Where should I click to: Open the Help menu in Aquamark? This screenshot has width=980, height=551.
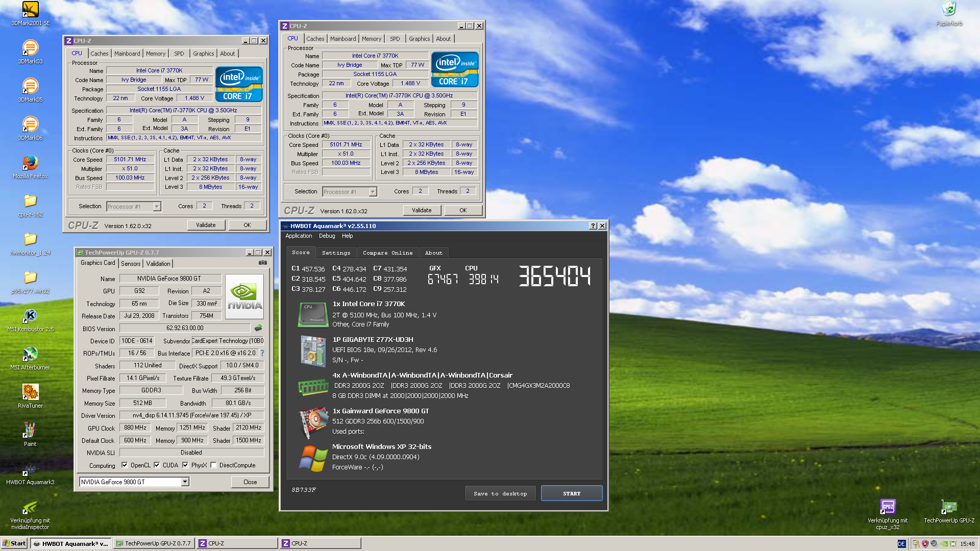click(x=348, y=236)
